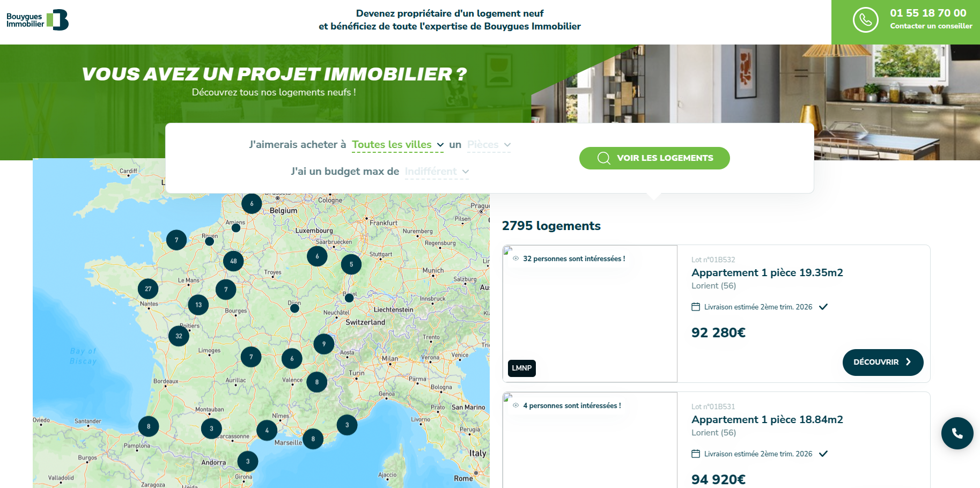
Task: Open the 'Toutes les villes' city dropdown
Action: pos(397,145)
